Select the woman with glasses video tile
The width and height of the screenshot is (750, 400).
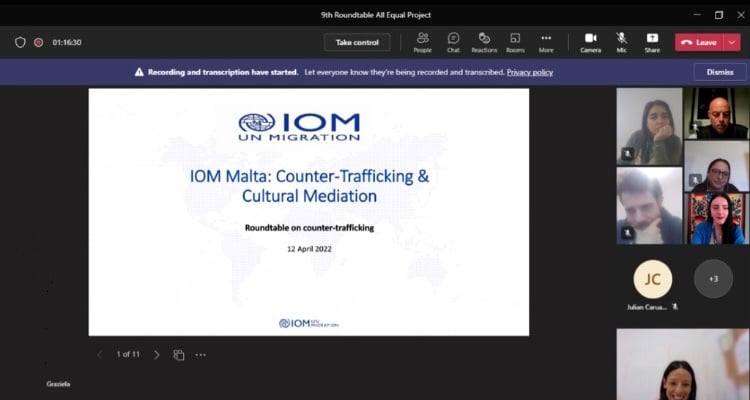(x=717, y=166)
